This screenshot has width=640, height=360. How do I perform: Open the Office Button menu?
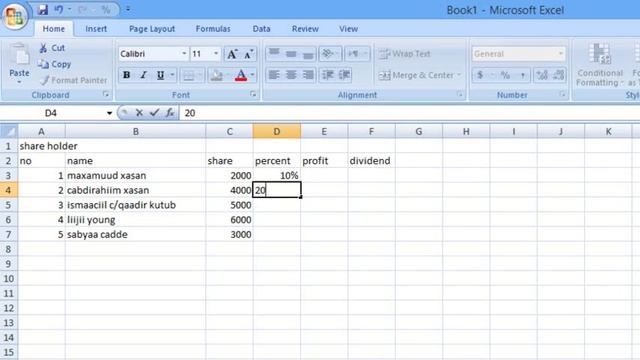(14, 16)
